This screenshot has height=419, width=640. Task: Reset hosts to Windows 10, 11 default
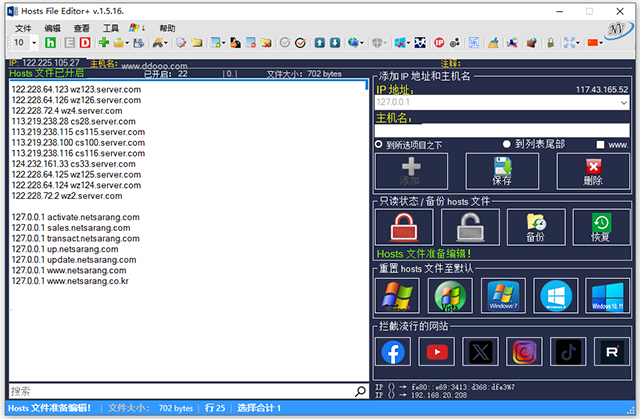(x=608, y=296)
